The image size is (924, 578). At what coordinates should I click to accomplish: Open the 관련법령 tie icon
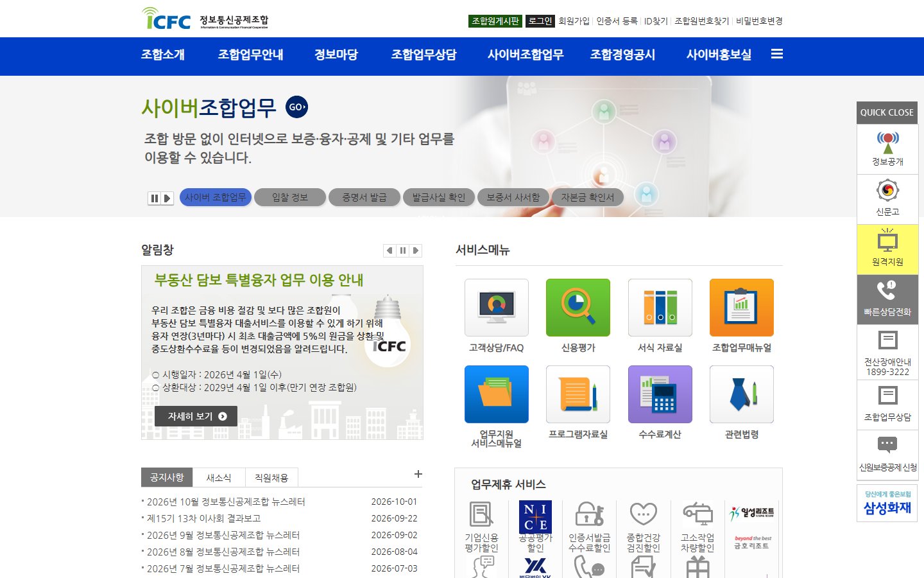coord(742,394)
